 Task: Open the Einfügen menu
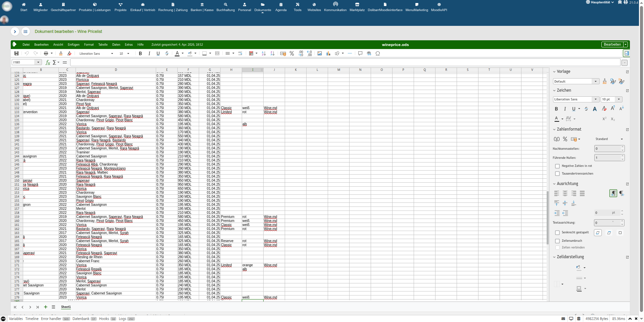coord(74,45)
